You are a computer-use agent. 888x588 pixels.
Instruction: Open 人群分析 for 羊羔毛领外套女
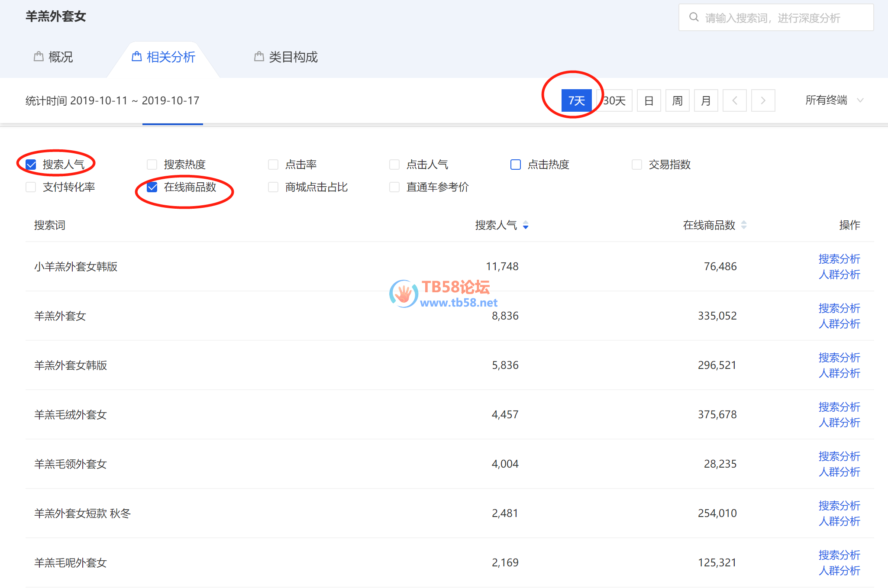(839, 472)
